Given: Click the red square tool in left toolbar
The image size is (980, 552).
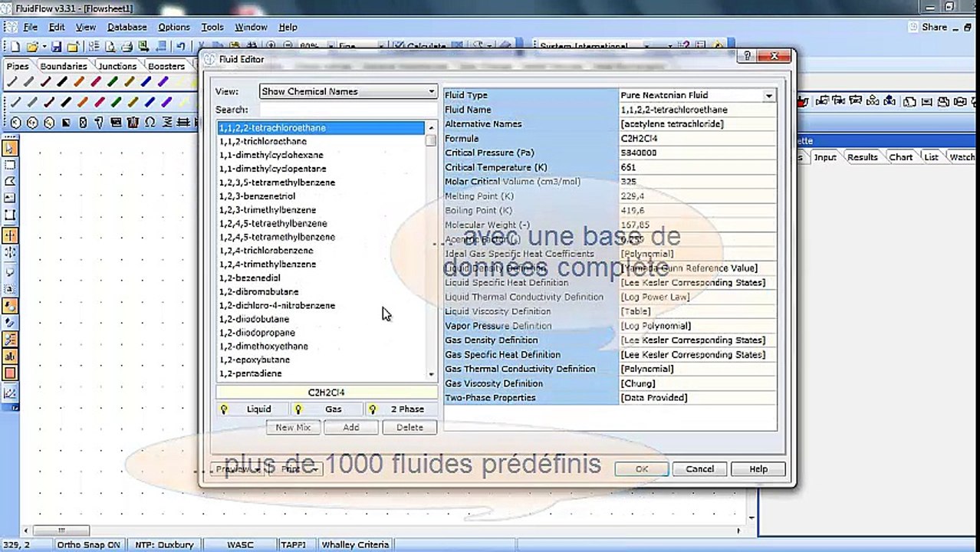Looking at the screenshot, I should pos(10,374).
